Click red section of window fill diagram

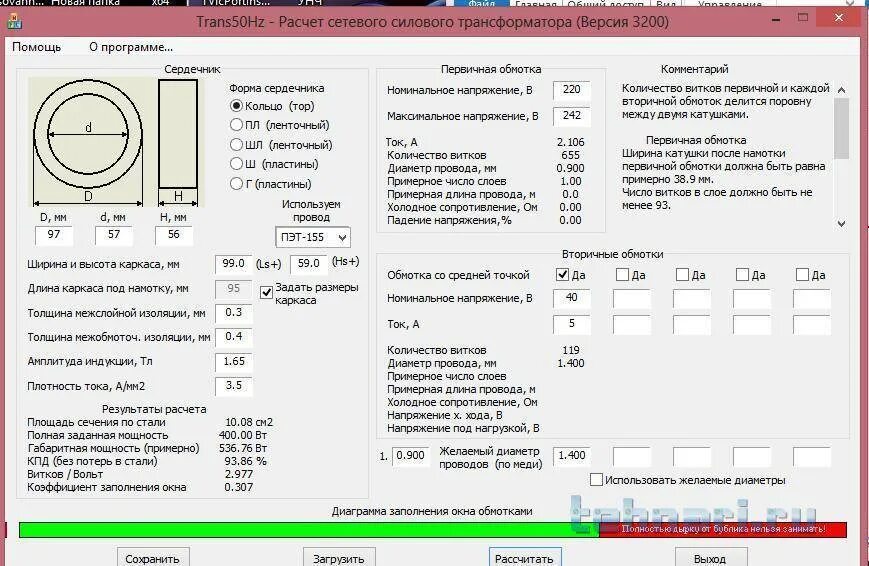723,530
